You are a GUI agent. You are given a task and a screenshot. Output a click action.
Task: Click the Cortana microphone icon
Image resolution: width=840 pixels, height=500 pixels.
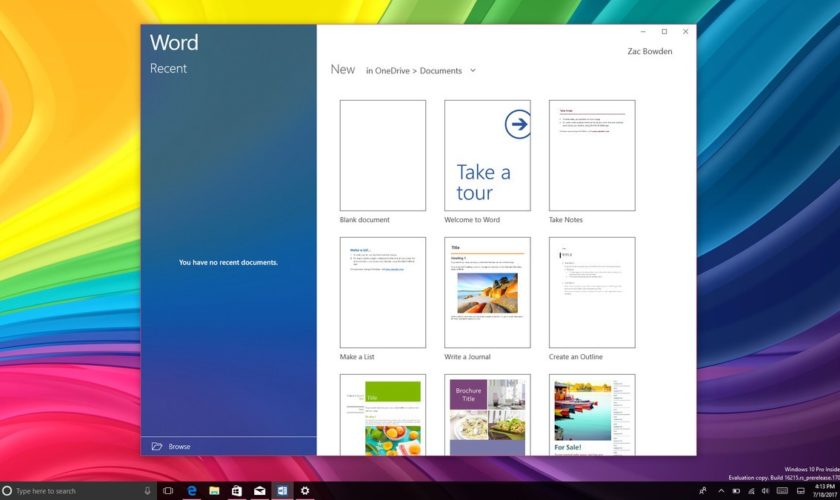[148, 491]
